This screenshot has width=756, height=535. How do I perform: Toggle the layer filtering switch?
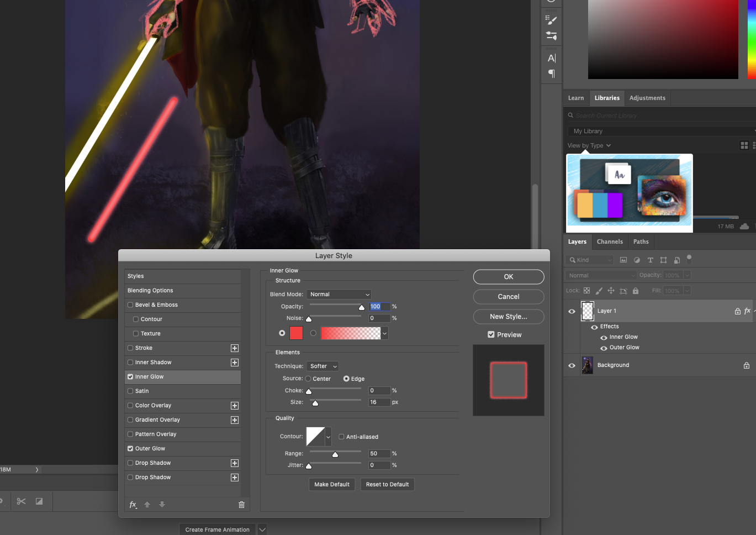pyautogui.click(x=689, y=258)
